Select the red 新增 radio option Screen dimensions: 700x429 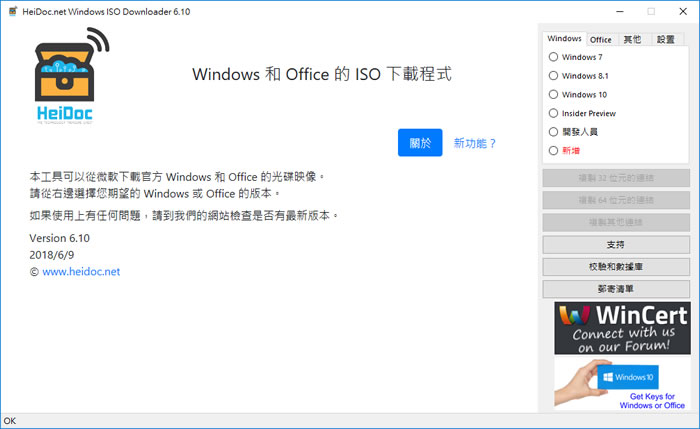tap(553, 150)
